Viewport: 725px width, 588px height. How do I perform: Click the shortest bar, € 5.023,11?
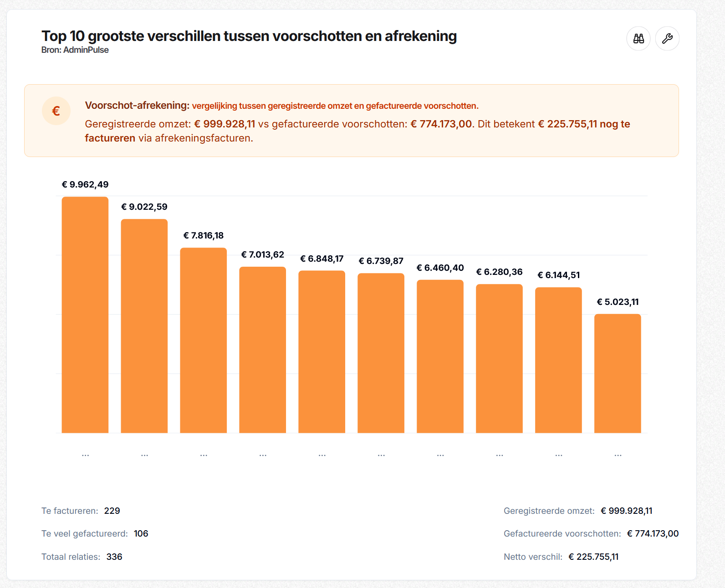618,373
